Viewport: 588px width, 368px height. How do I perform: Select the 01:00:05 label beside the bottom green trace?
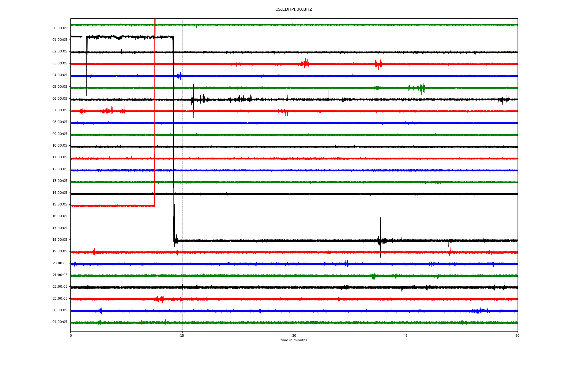pyautogui.click(x=60, y=322)
